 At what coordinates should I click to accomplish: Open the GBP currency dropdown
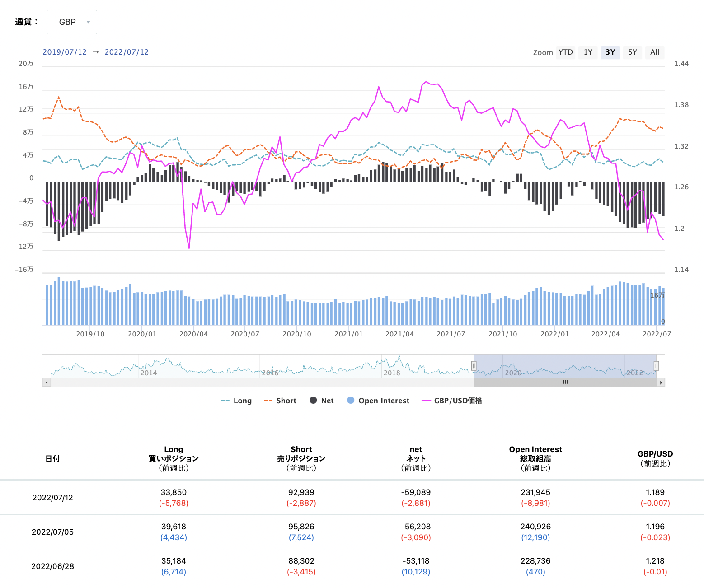72,22
